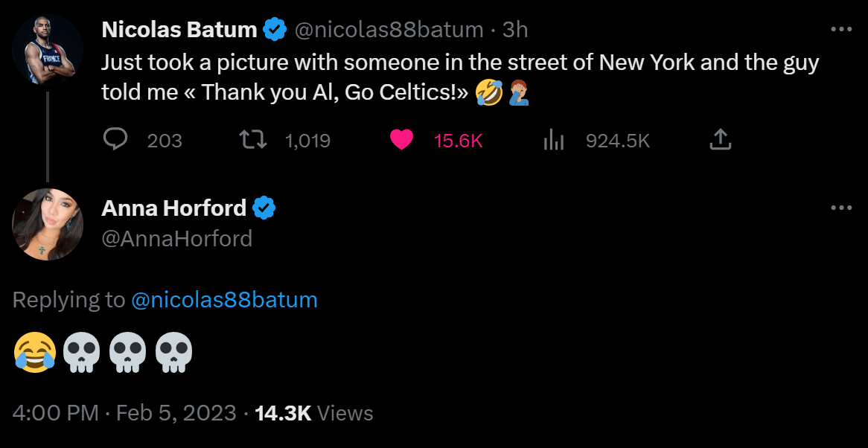Click the 15.6K likes count
Image resolution: width=868 pixels, height=448 pixels.
pyautogui.click(x=458, y=140)
